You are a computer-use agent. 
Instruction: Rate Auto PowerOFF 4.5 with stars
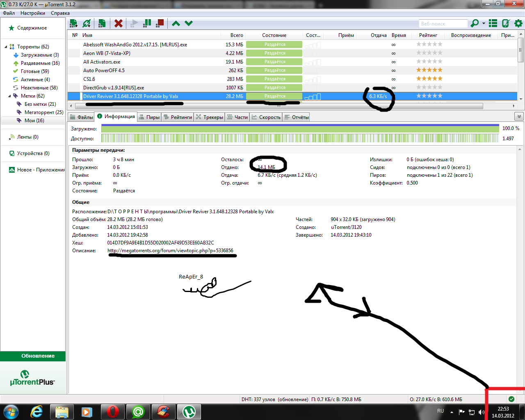coord(429,70)
